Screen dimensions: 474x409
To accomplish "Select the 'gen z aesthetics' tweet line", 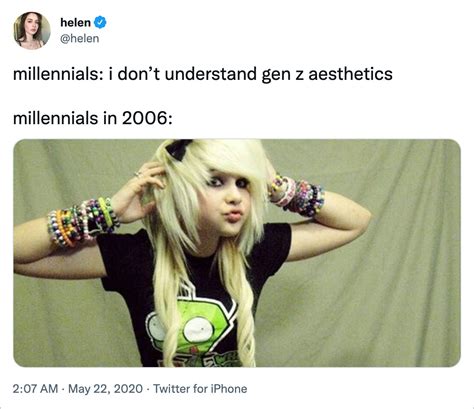I will pyautogui.click(x=203, y=74).
